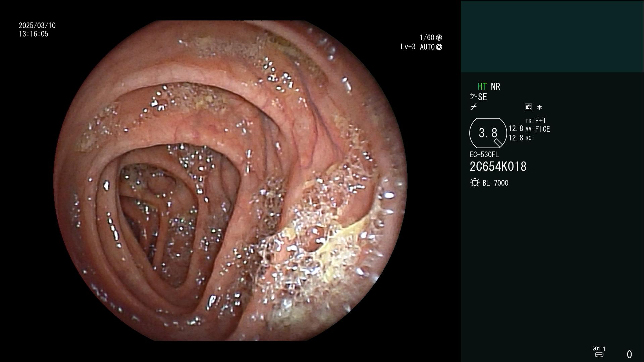Click the Lv+3 brightness level
This screenshot has width=644, height=362.
click(408, 47)
